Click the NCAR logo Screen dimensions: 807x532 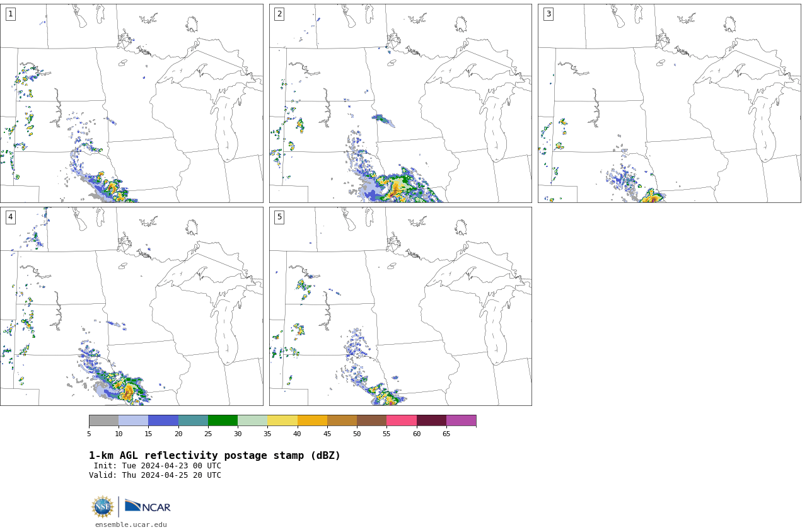[148, 506]
